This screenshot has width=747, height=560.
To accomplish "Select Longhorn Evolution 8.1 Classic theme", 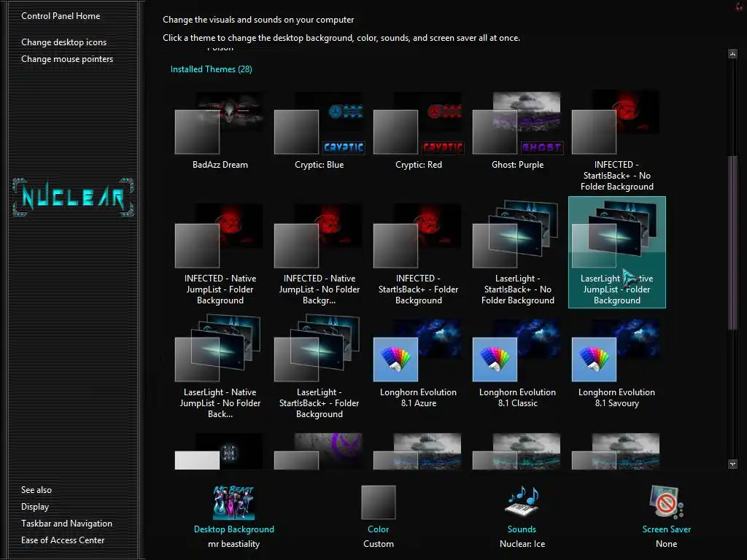I will point(517,363).
